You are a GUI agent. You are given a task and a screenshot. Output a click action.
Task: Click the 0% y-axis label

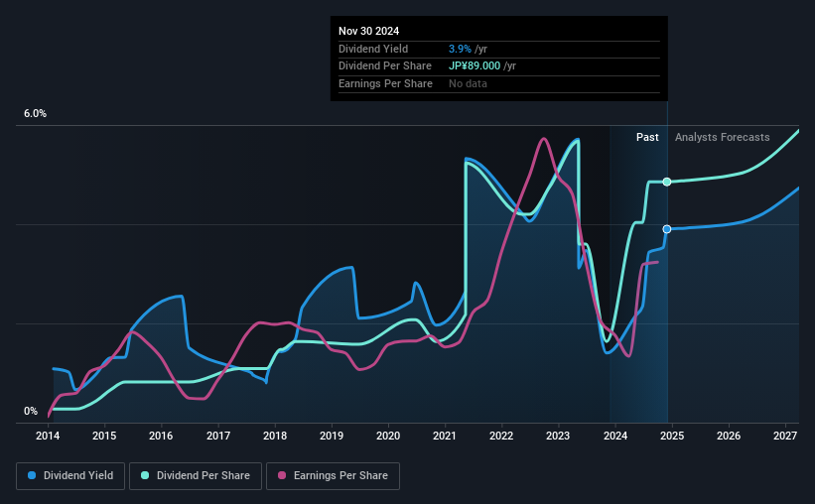tap(31, 411)
